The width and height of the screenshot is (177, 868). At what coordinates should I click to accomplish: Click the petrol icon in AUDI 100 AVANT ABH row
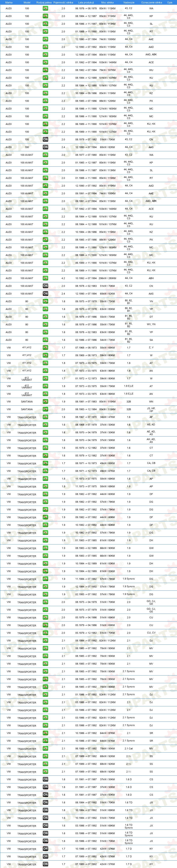click(45, 278)
